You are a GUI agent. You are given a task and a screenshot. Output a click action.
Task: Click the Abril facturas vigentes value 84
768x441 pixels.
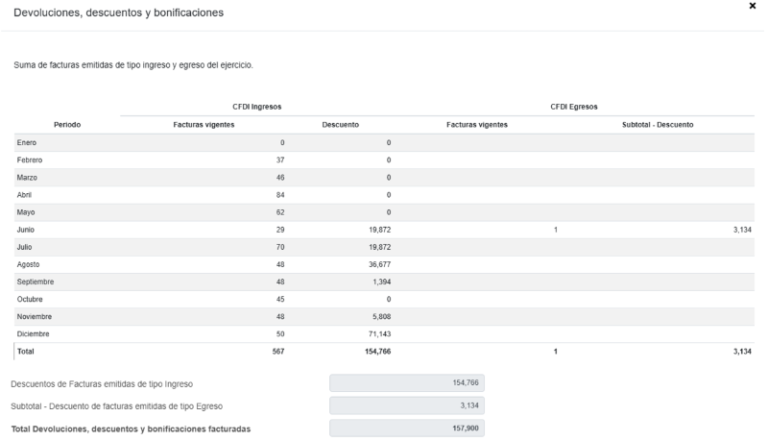point(280,195)
